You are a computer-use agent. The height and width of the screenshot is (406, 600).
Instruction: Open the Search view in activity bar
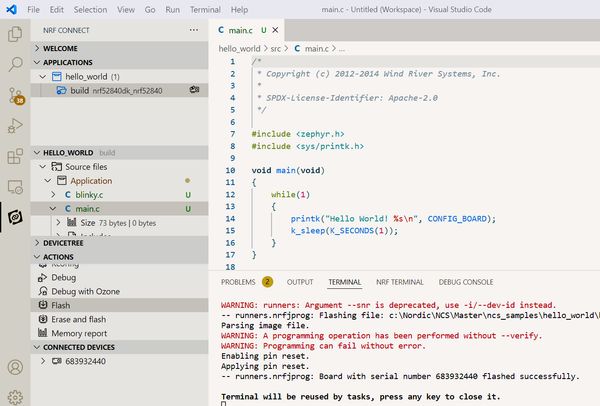pyautogui.click(x=15, y=64)
